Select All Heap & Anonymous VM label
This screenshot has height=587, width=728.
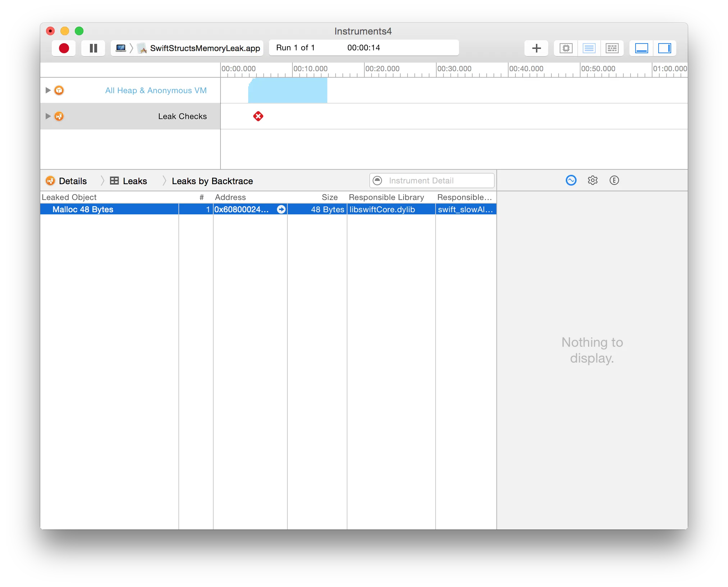point(156,91)
